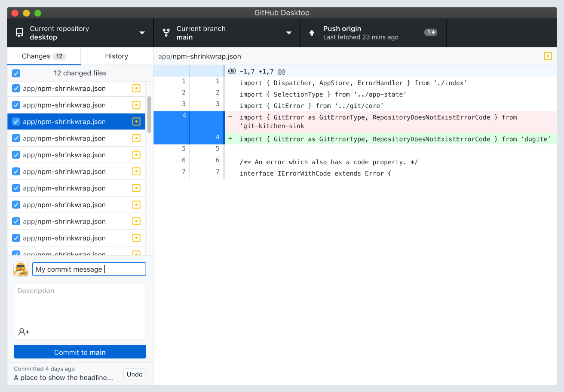The height and width of the screenshot is (392, 564).
Task: Click the modified icon on the highlighted file row
Action: [x=136, y=122]
